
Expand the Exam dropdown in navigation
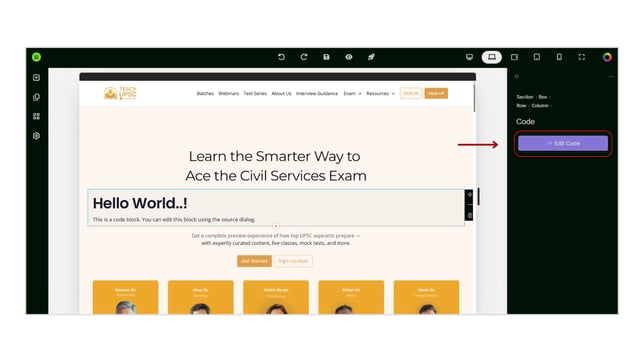point(353,94)
